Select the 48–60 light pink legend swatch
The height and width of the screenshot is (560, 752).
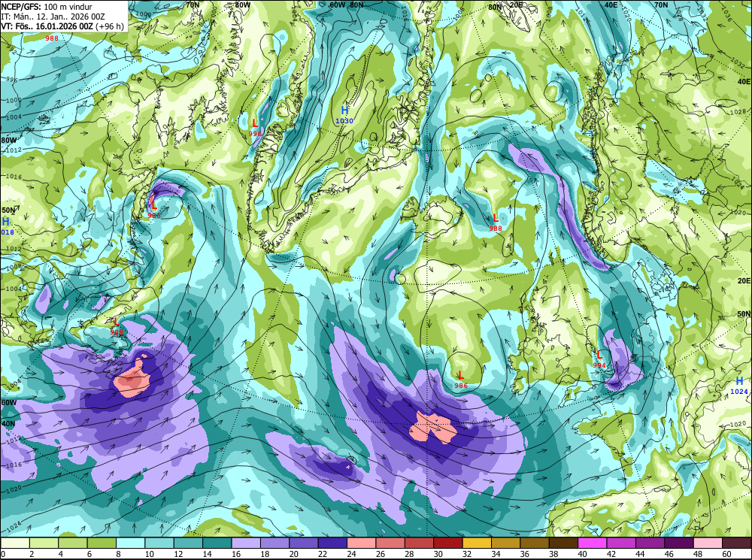(708, 543)
